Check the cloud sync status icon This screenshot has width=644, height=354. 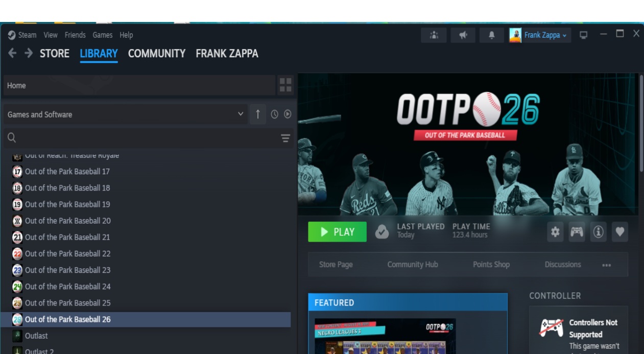[381, 232]
